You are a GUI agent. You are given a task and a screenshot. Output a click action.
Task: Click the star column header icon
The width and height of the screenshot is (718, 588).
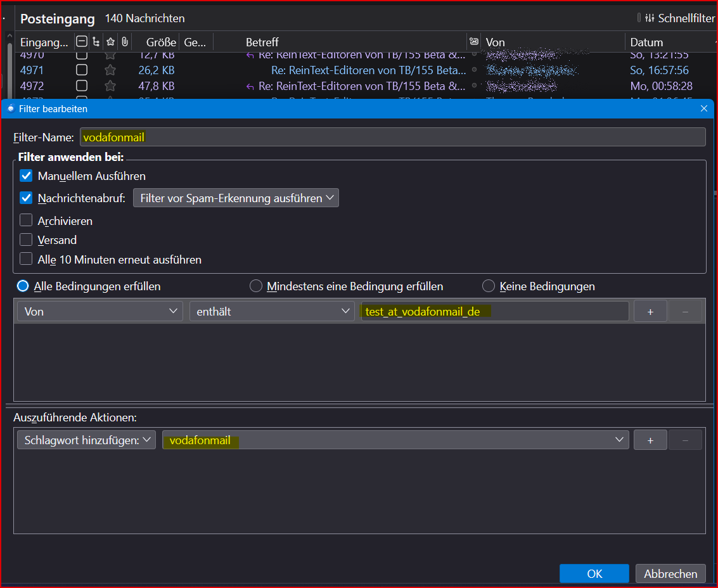pos(110,42)
